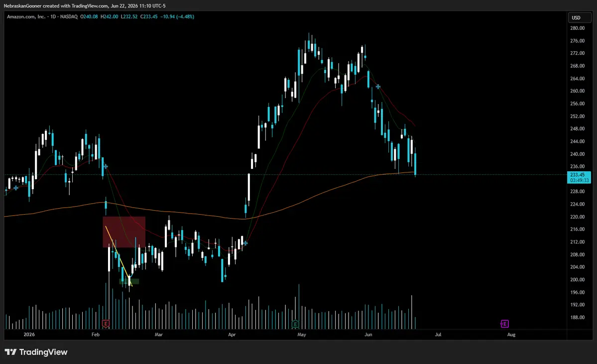The width and height of the screenshot is (597, 364).
Task: Click the green earnings E marker before May
Action: point(295,324)
